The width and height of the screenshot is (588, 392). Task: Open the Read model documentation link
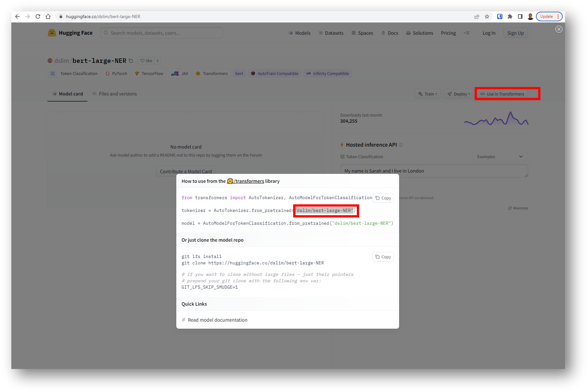217,320
